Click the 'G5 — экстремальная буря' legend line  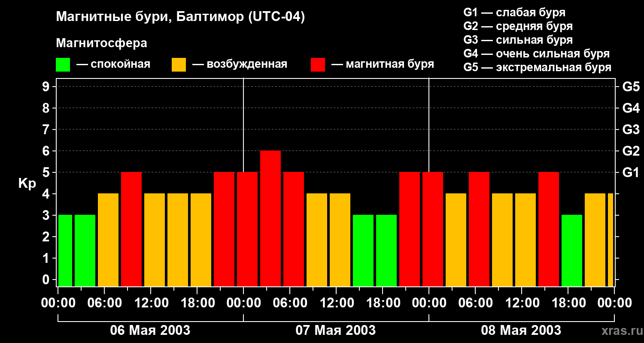537,67
